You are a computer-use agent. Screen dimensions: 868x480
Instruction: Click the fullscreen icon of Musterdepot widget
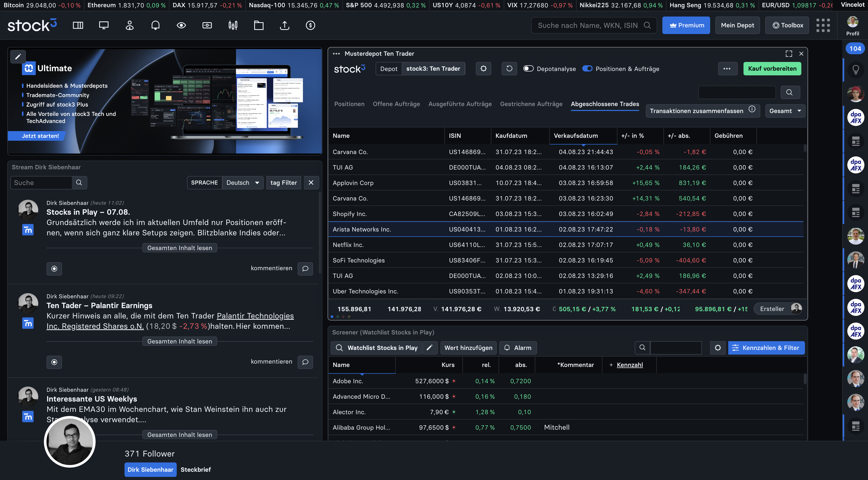[x=789, y=53]
